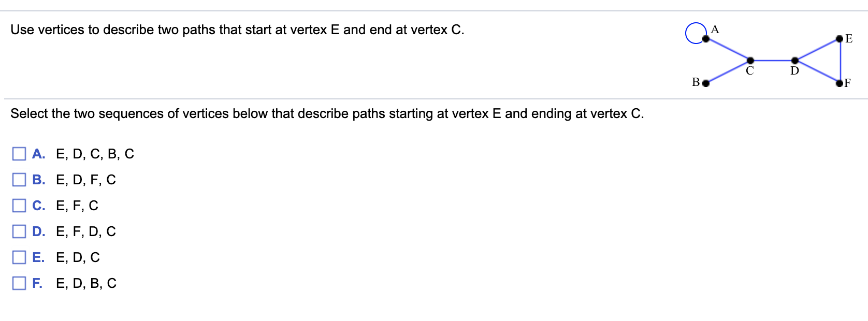Check answer choice C "E, F, C"
The image size is (868, 321).
click(x=19, y=205)
